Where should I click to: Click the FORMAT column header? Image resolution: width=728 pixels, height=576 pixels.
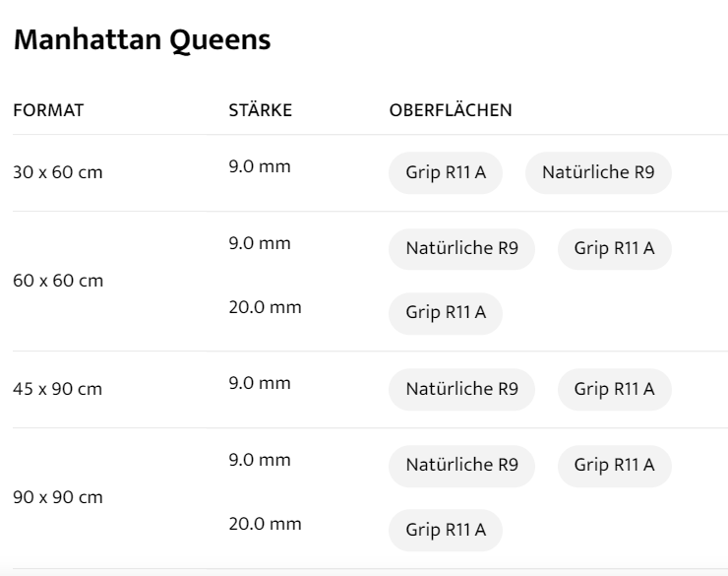tap(47, 110)
